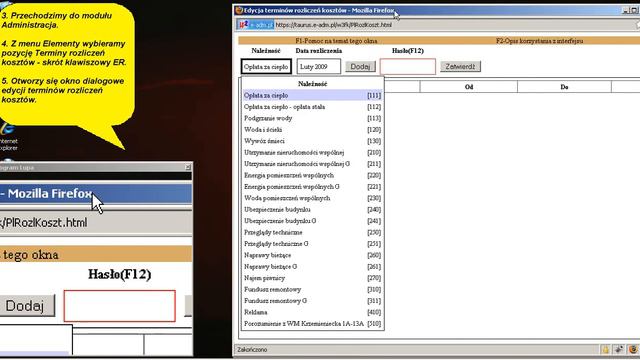Viewport: 640px width, 360px height.
Task: Choose Przeglądy techniczne [250]
Action: coord(313,233)
